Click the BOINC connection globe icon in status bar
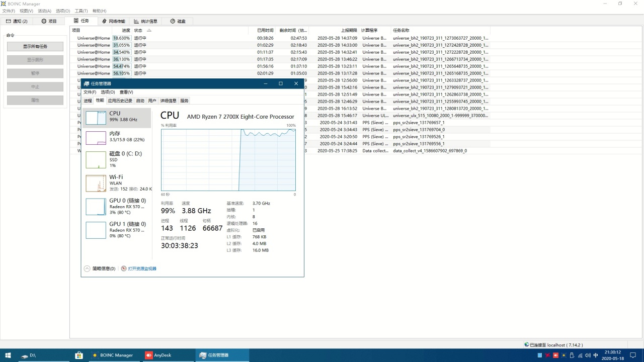The image size is (644, 362). pyautogui.click(x=526, y=345)
